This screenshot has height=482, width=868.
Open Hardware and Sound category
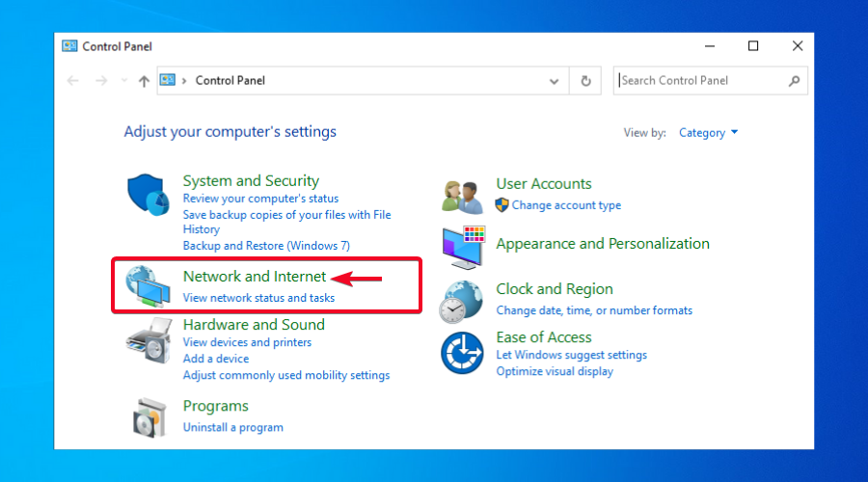[x=254, y=324]
